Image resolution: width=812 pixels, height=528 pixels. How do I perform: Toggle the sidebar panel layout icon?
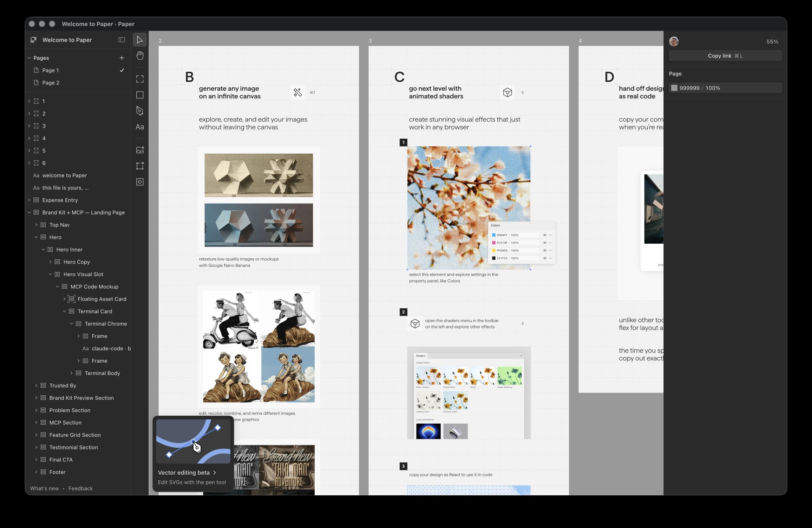[x=122, y=40]
